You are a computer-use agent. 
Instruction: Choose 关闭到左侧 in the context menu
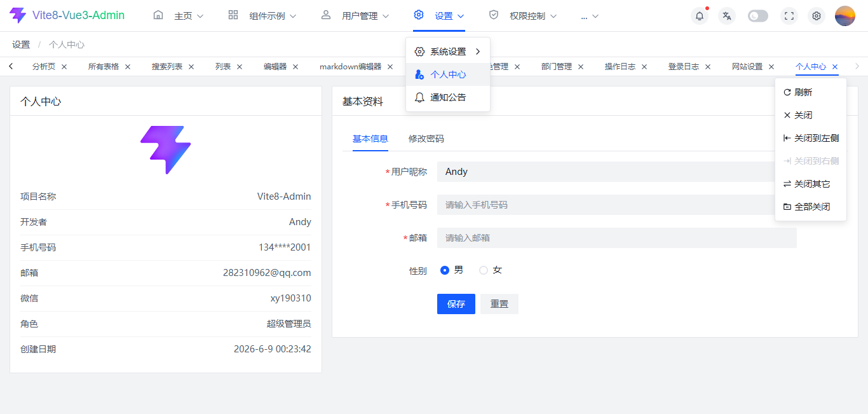[x=811, y=138]
